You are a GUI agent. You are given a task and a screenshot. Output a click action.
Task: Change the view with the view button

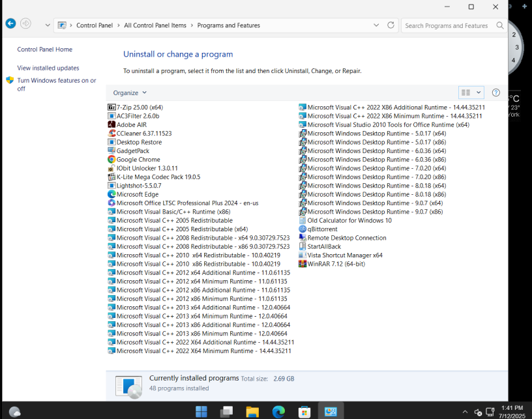tap(466, 93)
